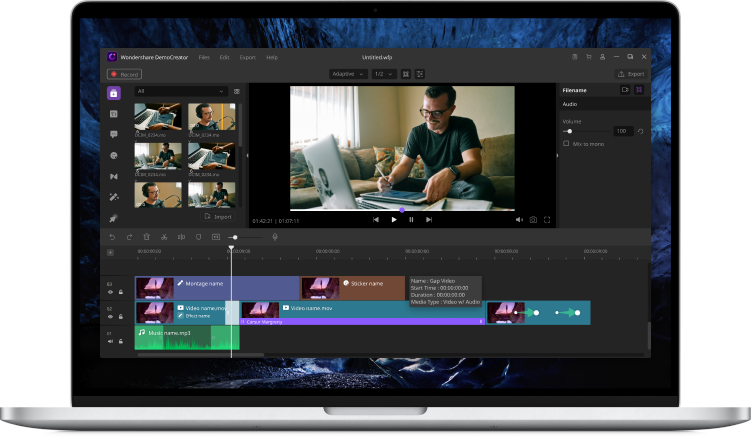The image size is (751, 441).
Task: Open the shopping cart in title bar
Action: coord(589,57)
